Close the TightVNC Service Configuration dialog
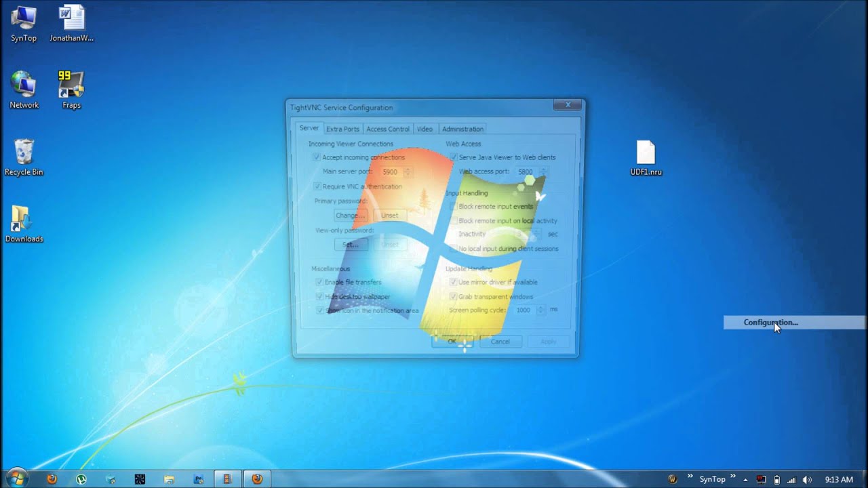 [x=568, y=104]
